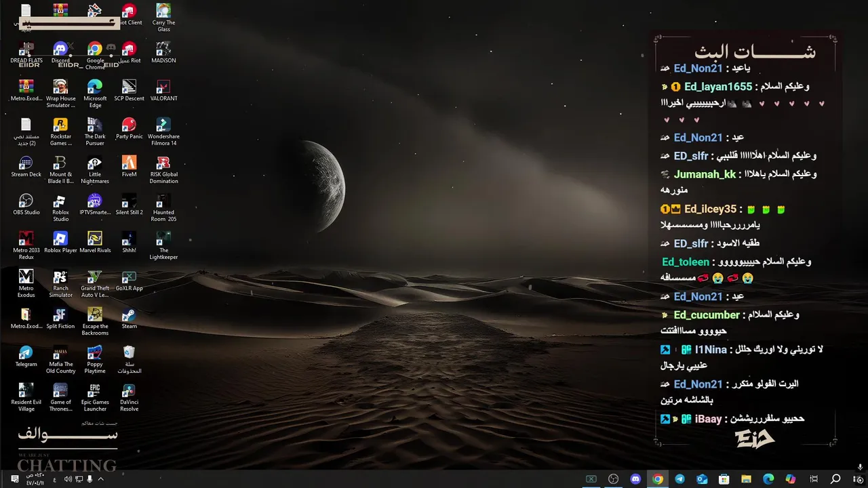The image size is (868, 488).
Task: Click the Ed_cucumber username in stream chat
Action: point(707,315)
